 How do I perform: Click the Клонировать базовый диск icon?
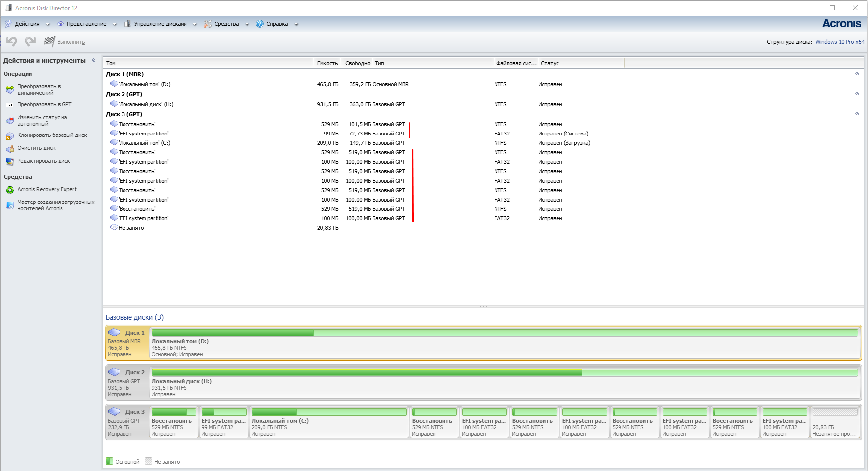(10, 135)
